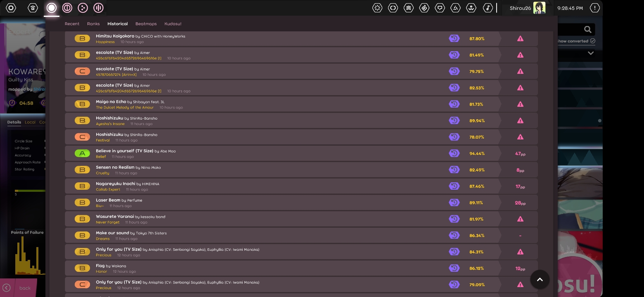Click the 28pp value on Laser Beam row
This screenshot has width=644, height=297.
click(x=520, y=203)
